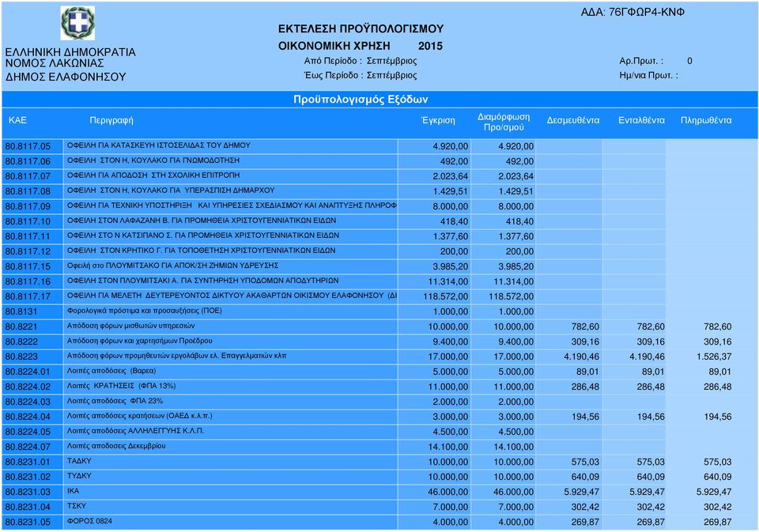Image resolution: width=759 pixels, height=532 pixels.
Task: Click Πληρωθέντα value 1.526,37
Action: (x=714, y=357)
